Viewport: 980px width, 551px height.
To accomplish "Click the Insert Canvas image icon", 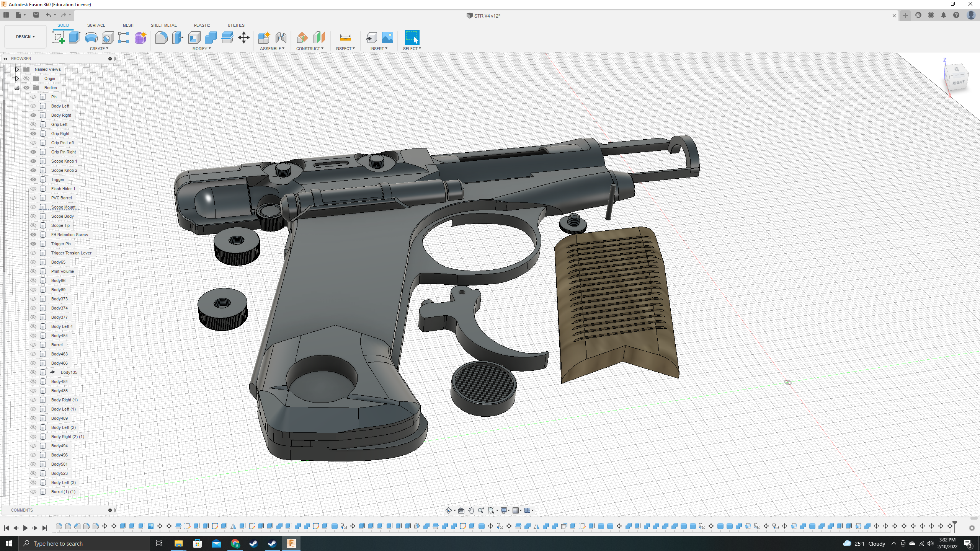I will click(387, 37).
